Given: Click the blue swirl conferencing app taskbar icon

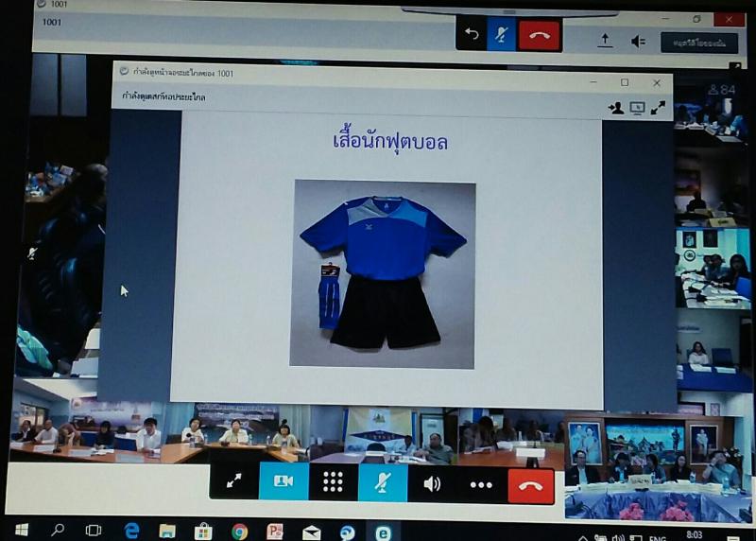Looking at the screenshot, I should click(x=347, y=532).
